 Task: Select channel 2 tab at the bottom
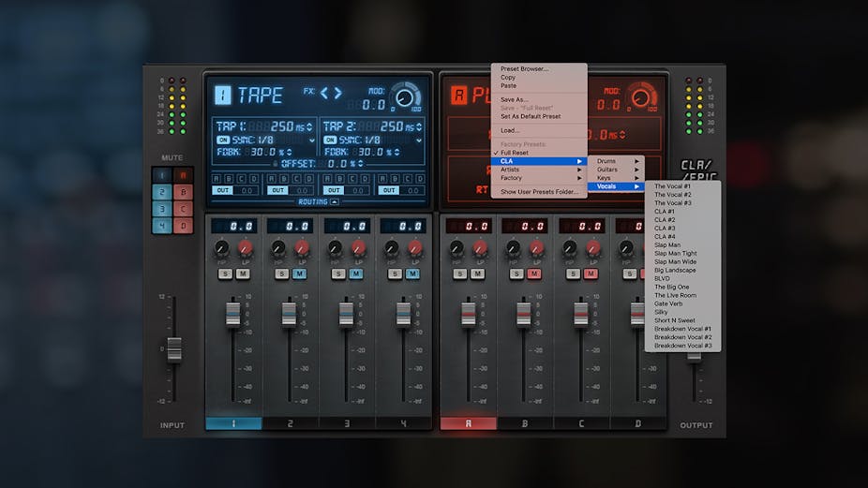291,423
